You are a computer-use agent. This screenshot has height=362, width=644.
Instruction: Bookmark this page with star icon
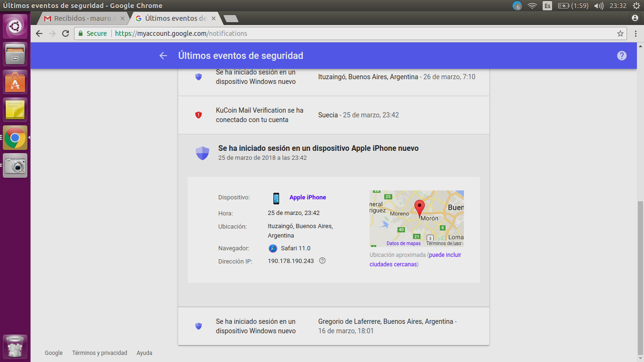tap(620, 33)
